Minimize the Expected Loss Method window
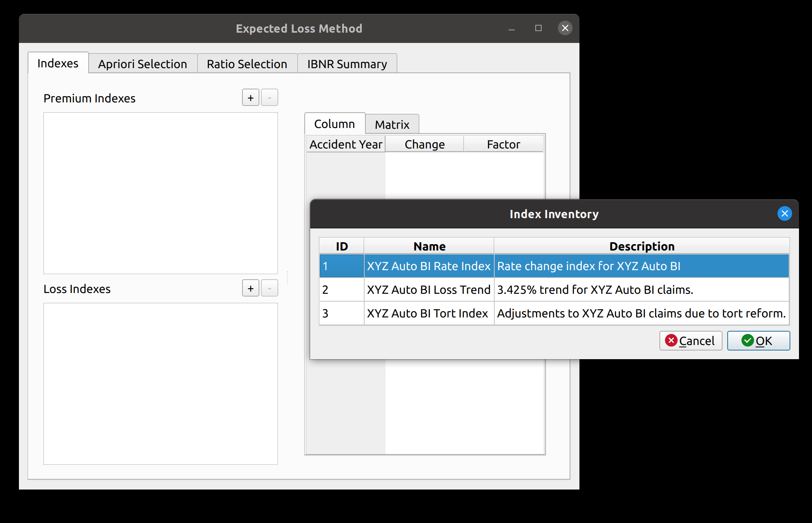 [x=512, y=28]
